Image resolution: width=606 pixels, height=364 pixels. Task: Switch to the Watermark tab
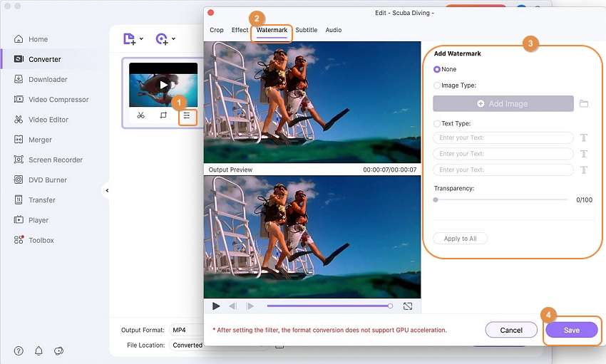(272, 30)
